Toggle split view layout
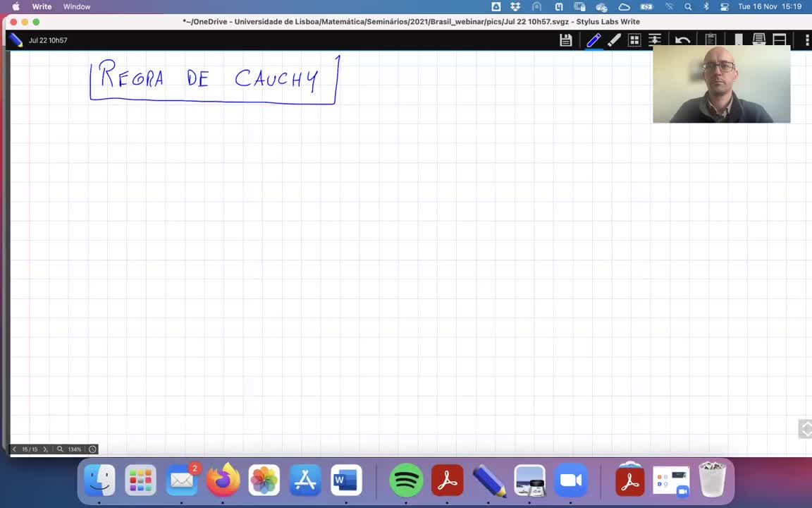The width and height of the screenshot is (812, 508). (780, 40)
